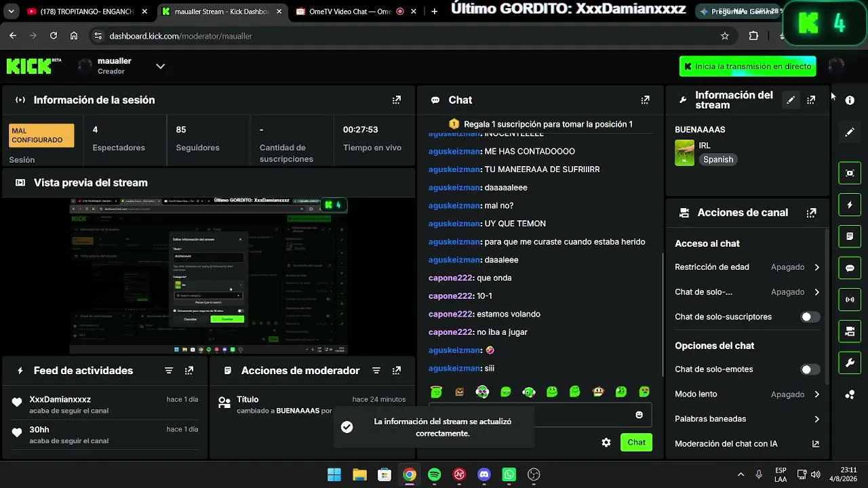Pop out the Acciones de moderador panel
This screenshot has height=488, width=868.
click(397, 371)
